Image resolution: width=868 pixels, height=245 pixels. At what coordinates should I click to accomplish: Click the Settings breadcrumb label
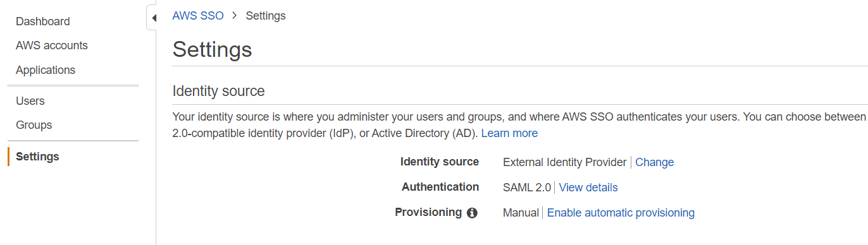[x=266, y=16]
